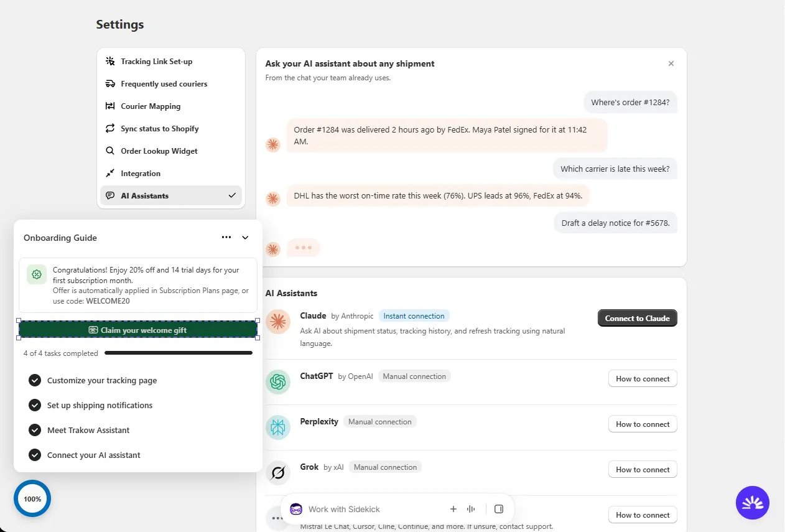Click the Claude avatar beside DHL reply

click(x=273, y=199)
